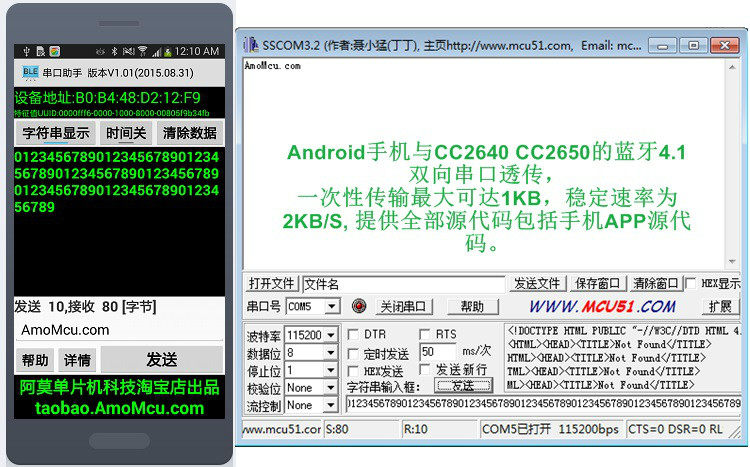Open the 流控制 None dropdown
Screen dimensions: 750x467
(x=331, y=405)
